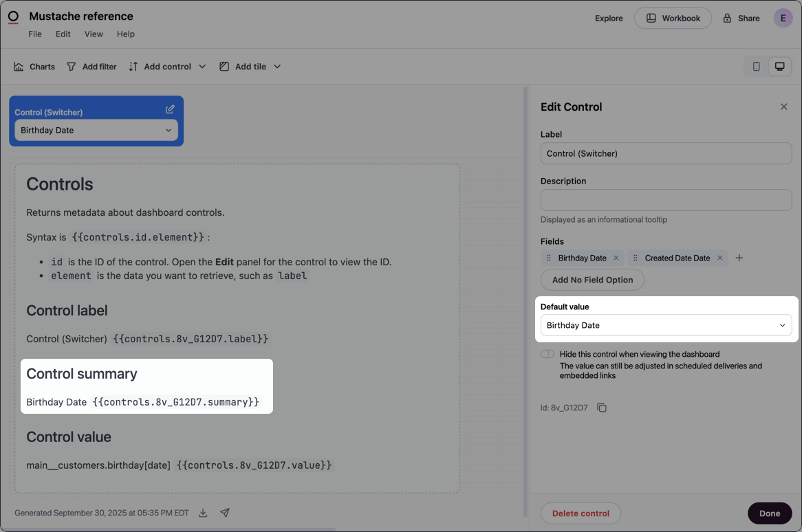Remove the Created Date Date field
This screenshot has width=802, height=532.
719,258
